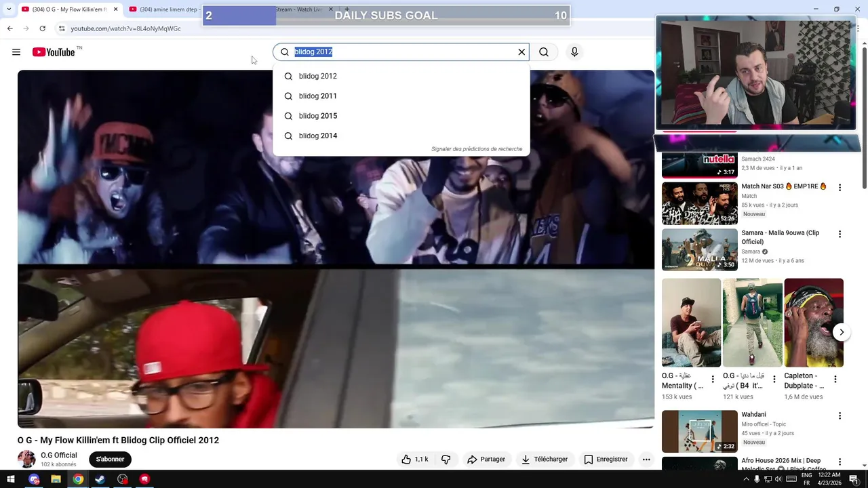Open the O.G B4 it's short
Image resolution: width=868 pixels, height=488 pixels.
pyautogui.click(x=752, y=323)
